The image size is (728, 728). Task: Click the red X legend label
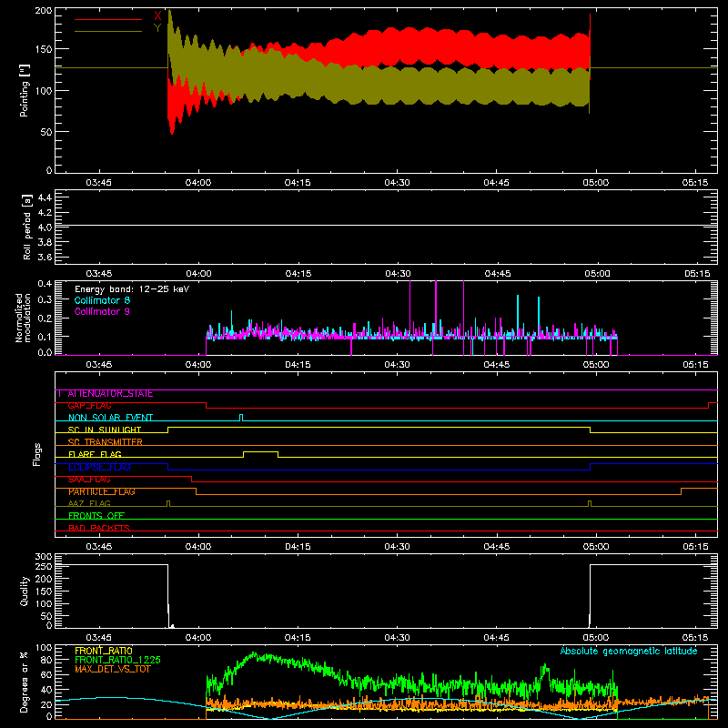[157, 15]
